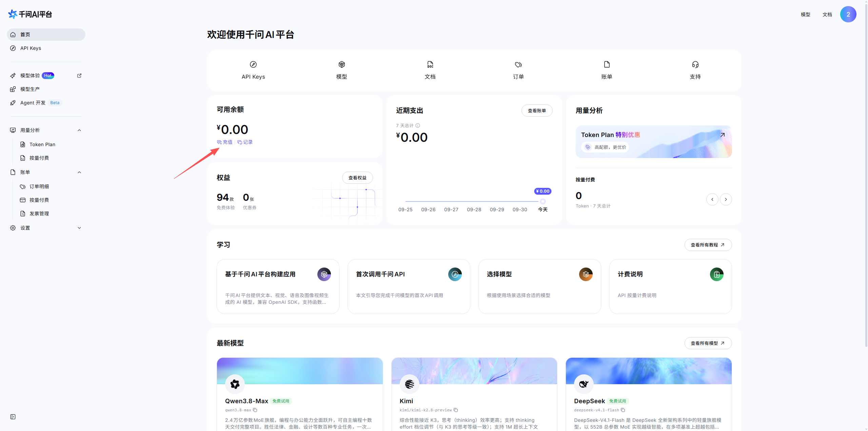
Task: Open 基于千问AI平台构建应用 tutorial card
Action: (x=278, y=287)
